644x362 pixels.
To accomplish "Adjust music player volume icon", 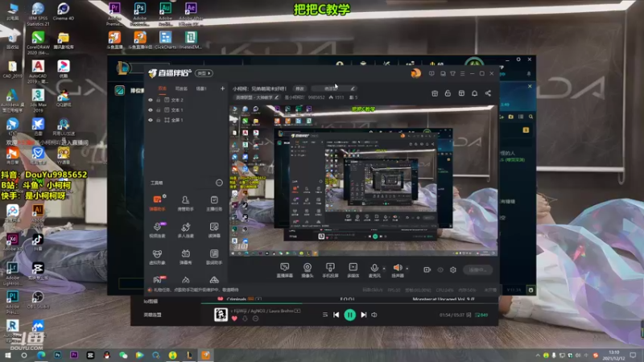I will click(x=374, y=315).
